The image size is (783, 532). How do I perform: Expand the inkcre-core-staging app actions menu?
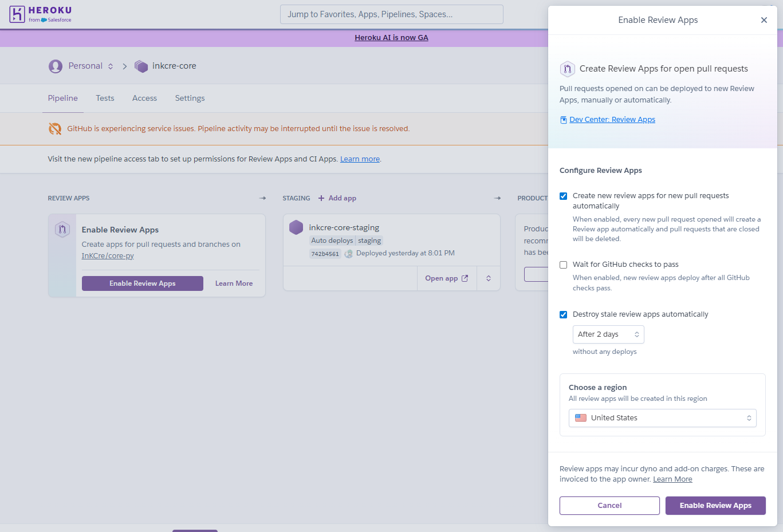coord(489,278)
